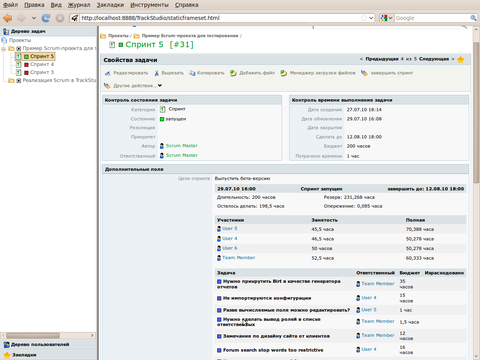The image size is (480, 360).
Task: Click the left arrow of the tree's horizontal scrollbar
Action: pyautogui.click(x=3, y=335)
